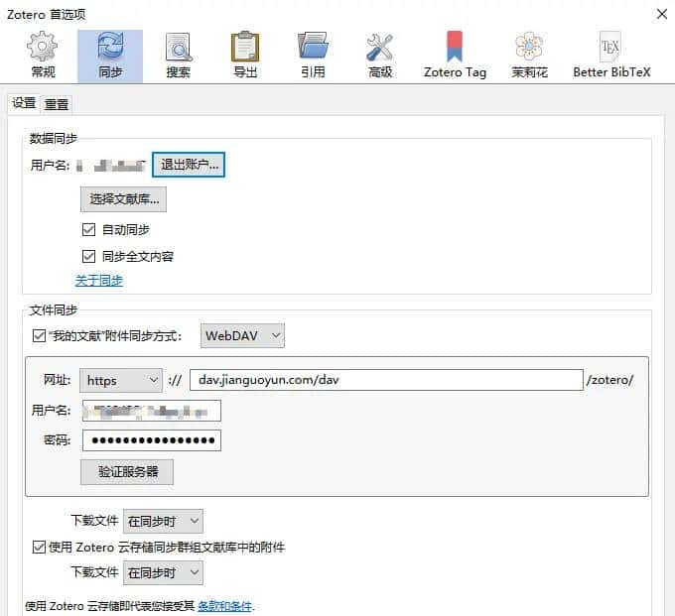Switch to the 设置 (Settings) tab
Viewport: 675px width, 616px height.
tap(24, 103)
